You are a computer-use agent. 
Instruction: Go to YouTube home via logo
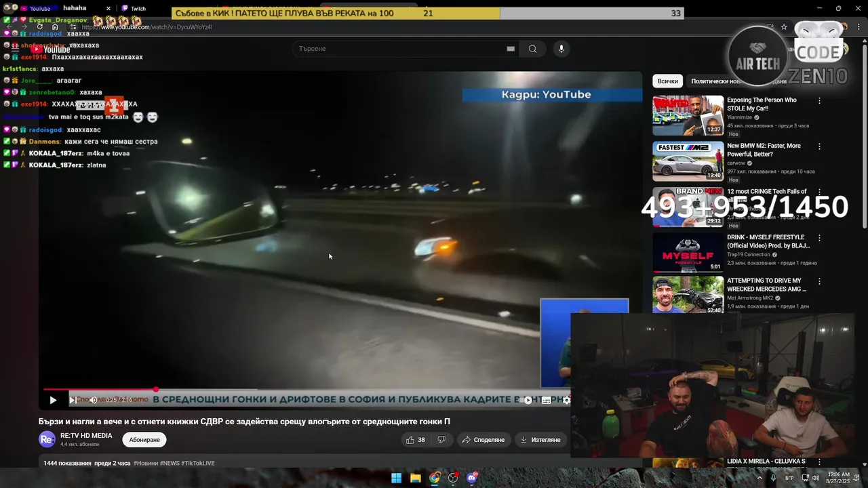[x=50, y=49]
